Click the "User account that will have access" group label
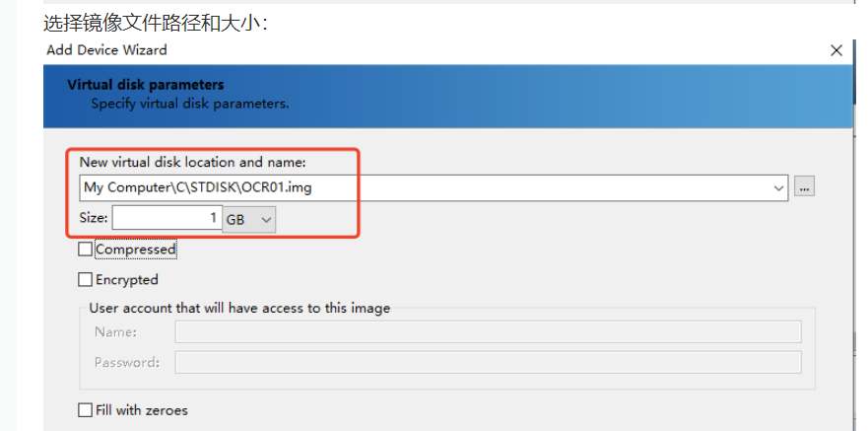Screen dimensions: 868x431 pyautogui.click(x=239, y=308)
